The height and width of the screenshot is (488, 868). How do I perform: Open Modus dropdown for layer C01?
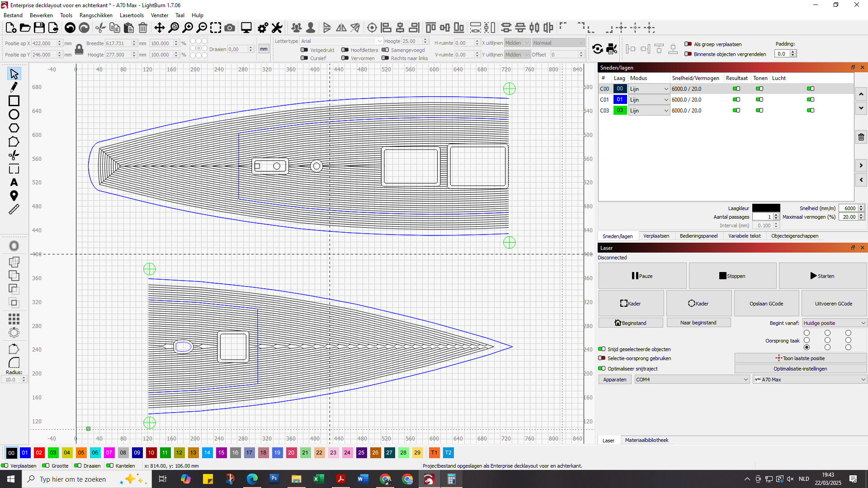click(x=649, y=100)
